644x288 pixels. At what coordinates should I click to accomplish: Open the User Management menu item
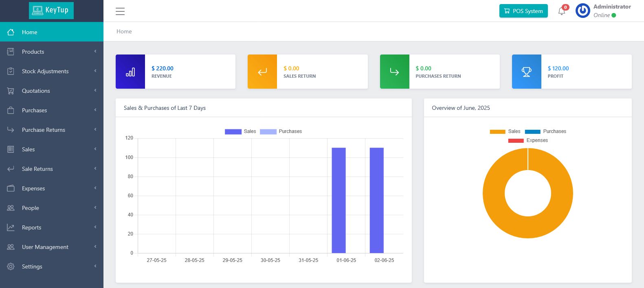52,247
